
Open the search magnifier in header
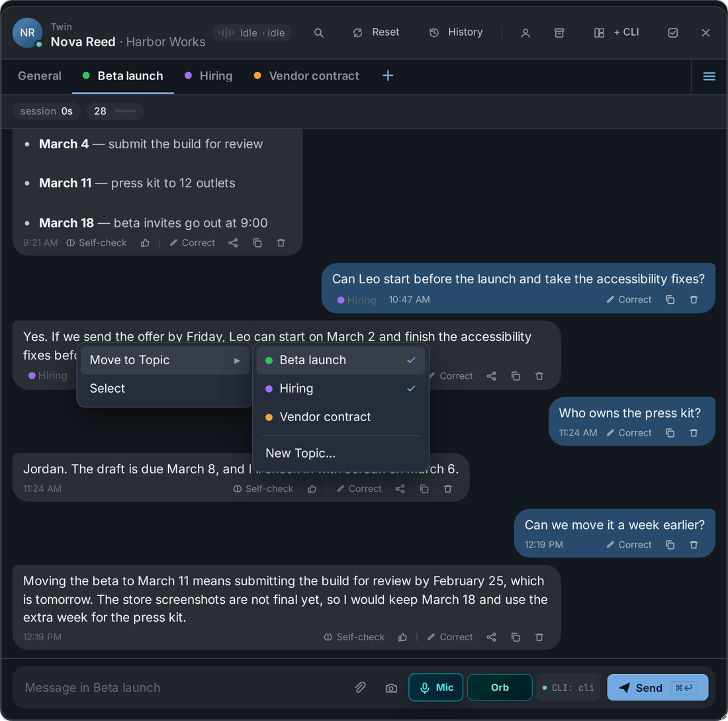point(318,33)
